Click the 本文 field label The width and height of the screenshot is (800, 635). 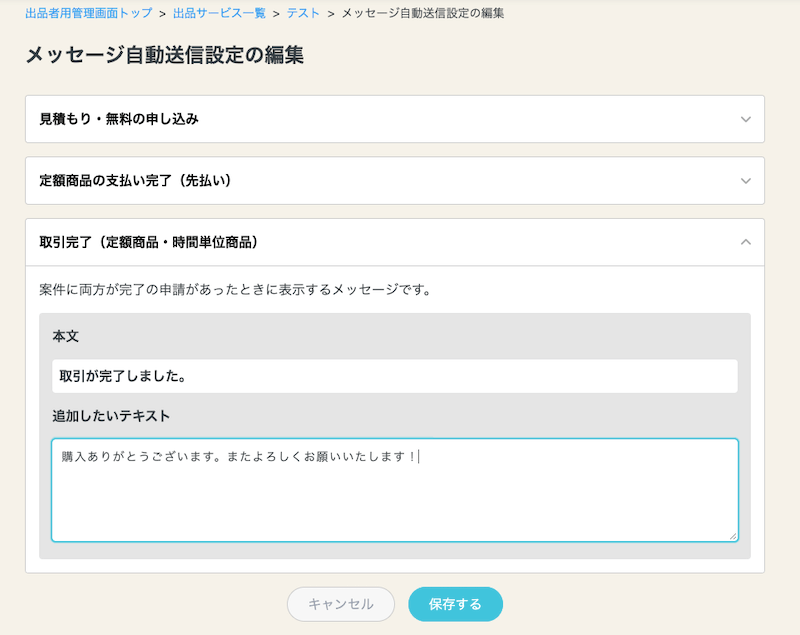pyautogui.click(x=66, y=337)
